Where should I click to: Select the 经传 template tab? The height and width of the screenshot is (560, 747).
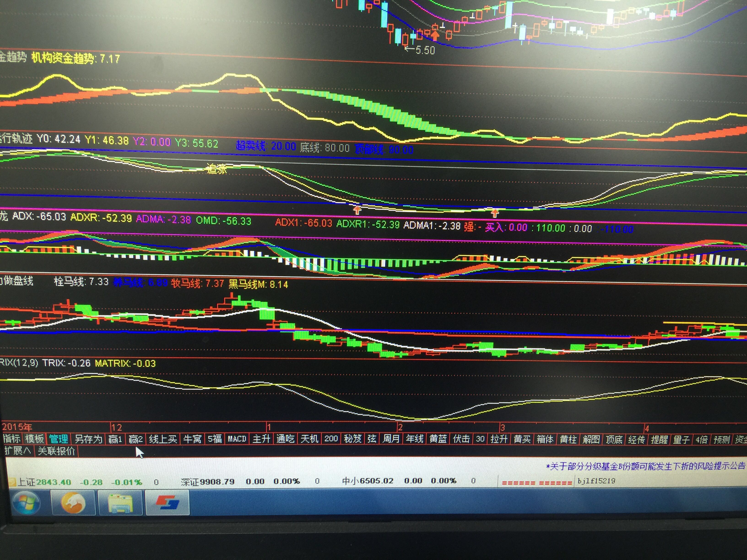click(x=636, y=439)
